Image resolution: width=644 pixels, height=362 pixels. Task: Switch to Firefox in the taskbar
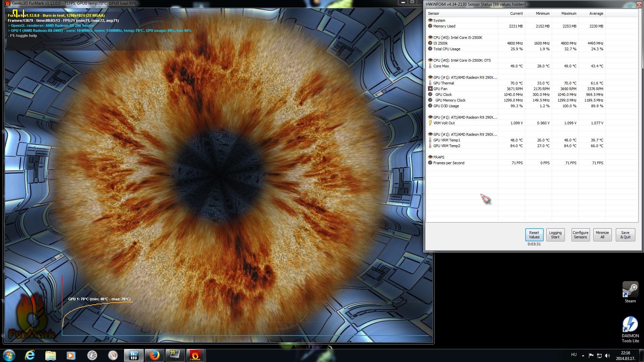154,355
